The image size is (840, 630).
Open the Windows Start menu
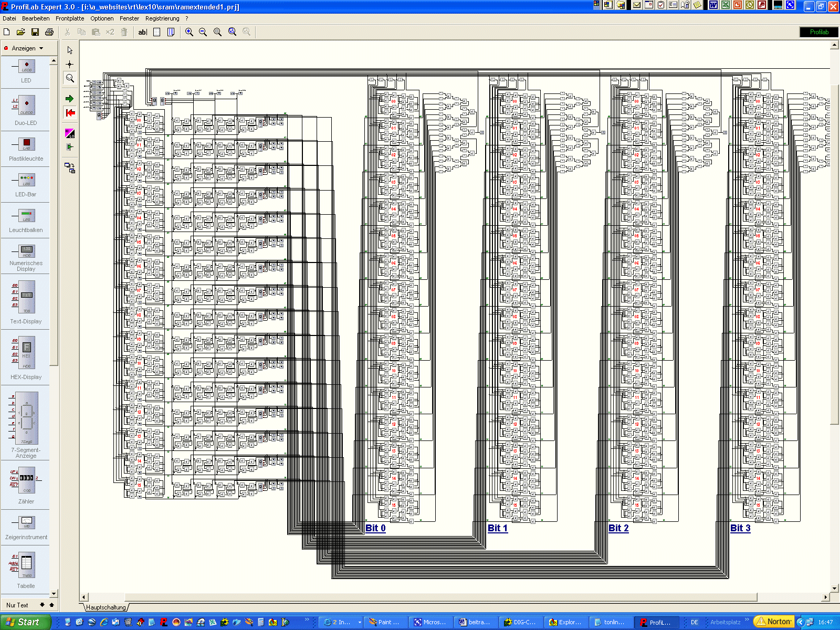(25, 622)
